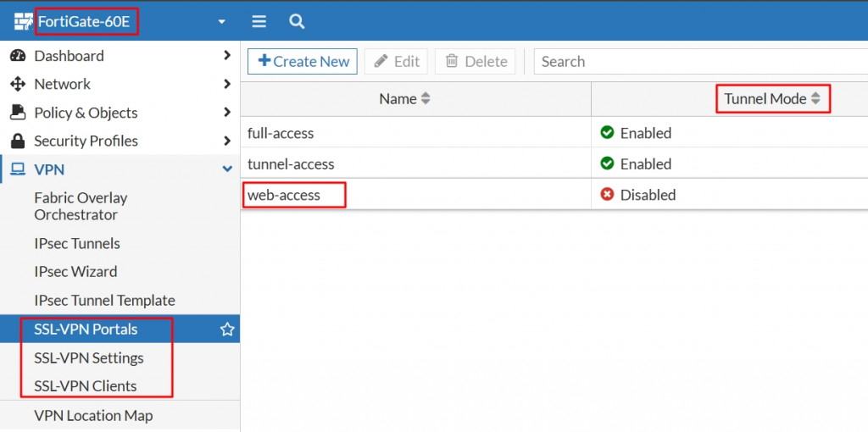This screenshot has width=868, height=432.
Task: Toggle the hamburger menu icon
Action: (x=259, y=22)
